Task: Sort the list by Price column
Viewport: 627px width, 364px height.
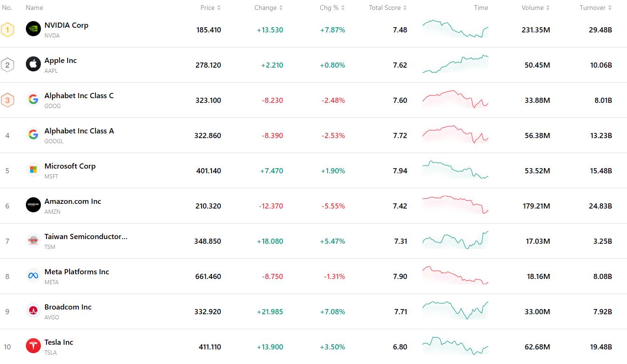Action: click(210, 8)
